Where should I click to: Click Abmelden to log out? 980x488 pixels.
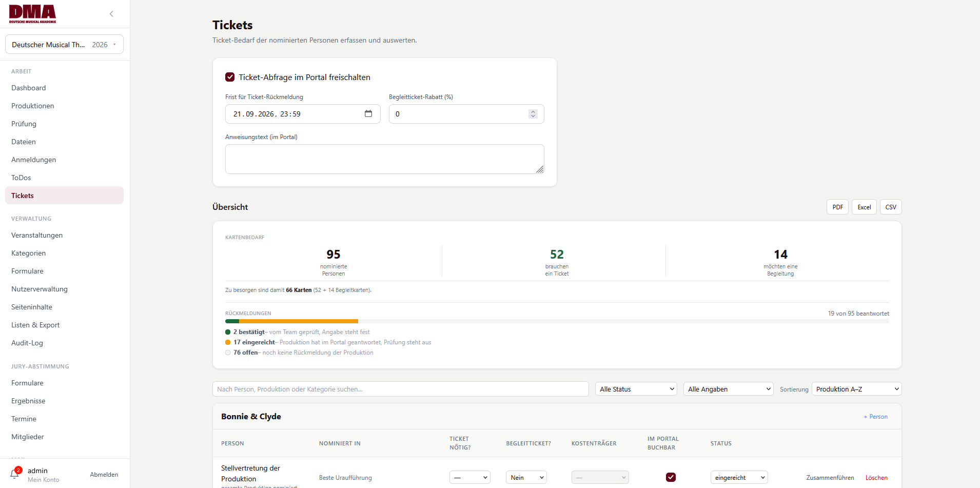[104, 475]
